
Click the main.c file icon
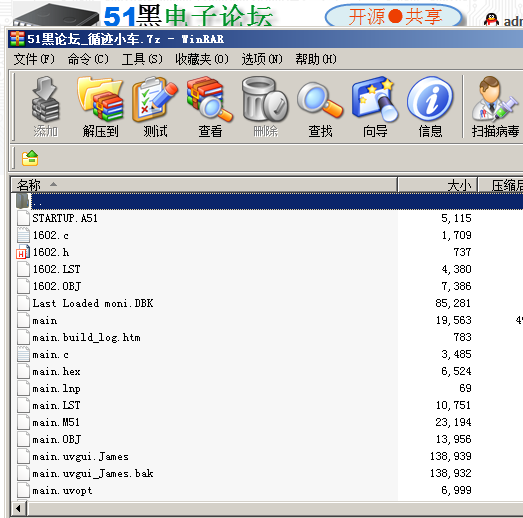23,354
